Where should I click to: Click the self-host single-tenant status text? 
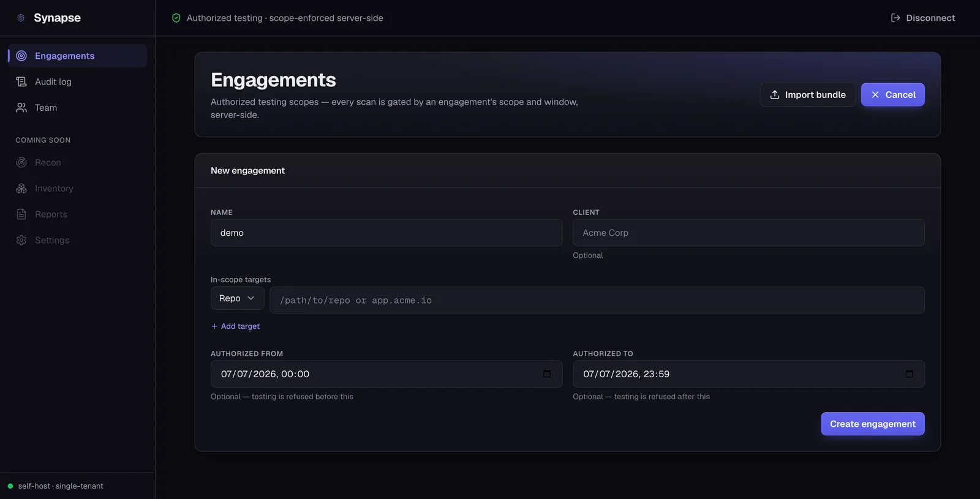pyautogui.click(x=61, y=486)
